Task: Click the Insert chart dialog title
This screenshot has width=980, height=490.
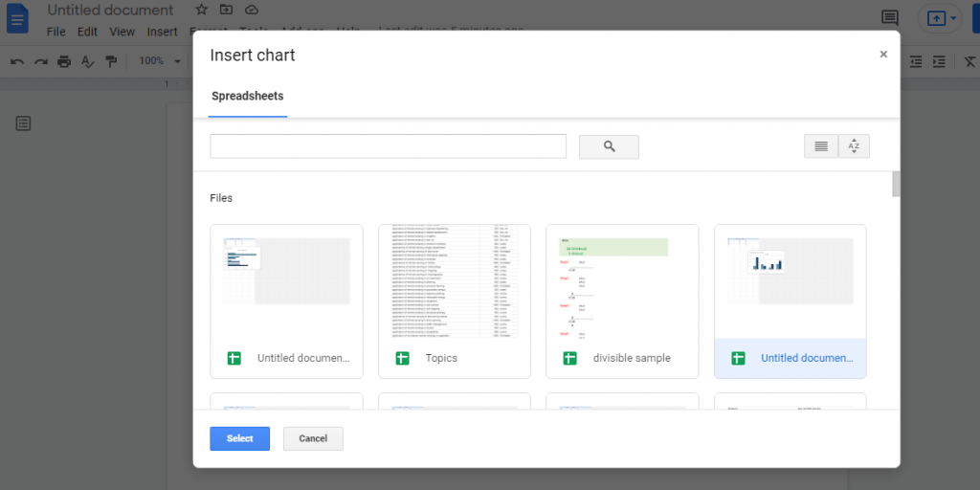Action: [253, 55]
